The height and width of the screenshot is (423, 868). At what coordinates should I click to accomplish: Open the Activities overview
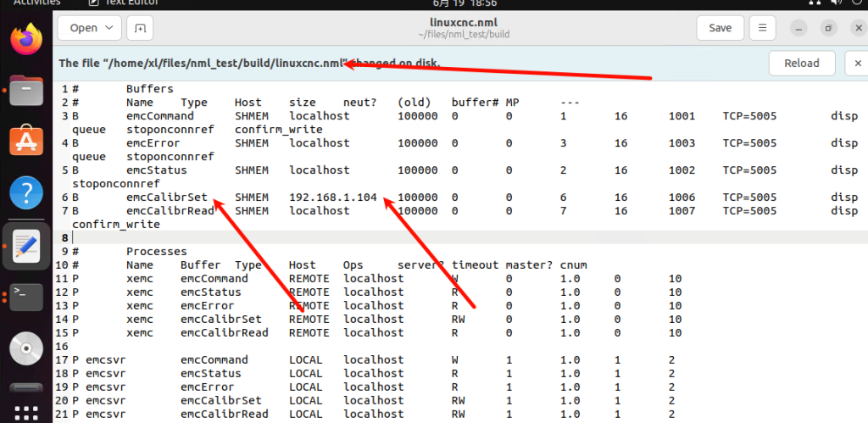pos(36,3)
